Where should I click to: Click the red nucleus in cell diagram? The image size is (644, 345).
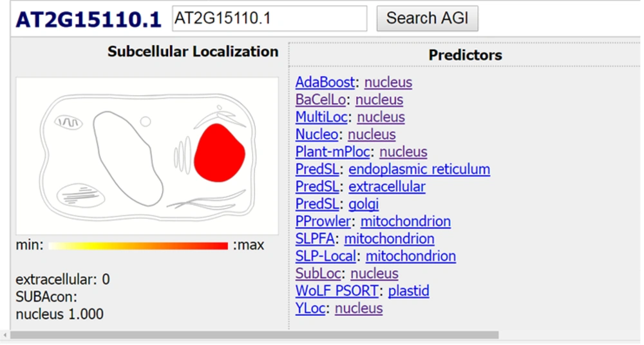tap(219, 153)
